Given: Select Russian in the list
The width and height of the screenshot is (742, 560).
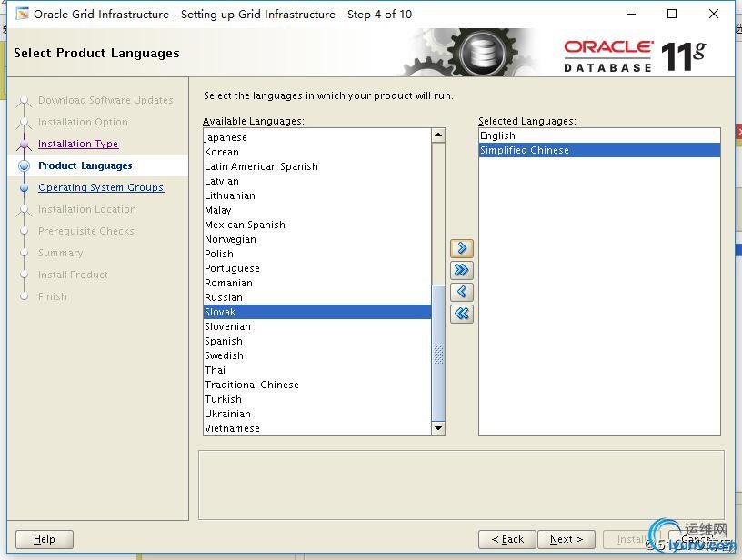Looking at the screenshot, I should tap(317, 297).
